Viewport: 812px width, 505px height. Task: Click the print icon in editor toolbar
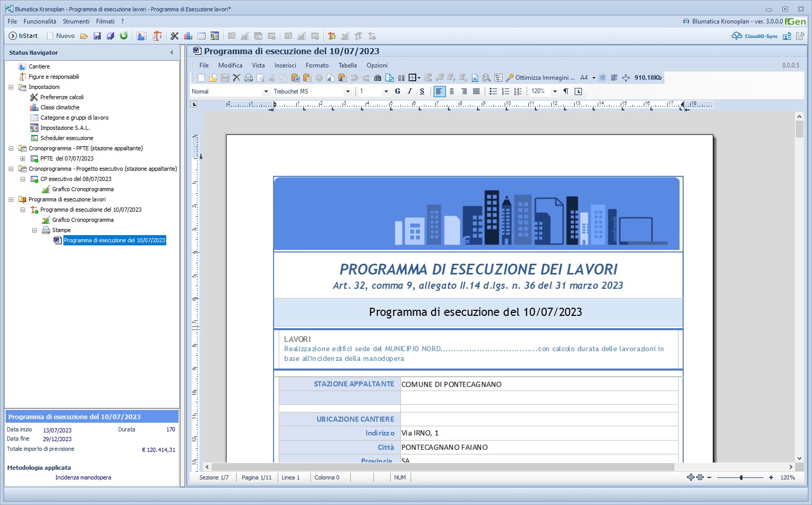[249, 78]
